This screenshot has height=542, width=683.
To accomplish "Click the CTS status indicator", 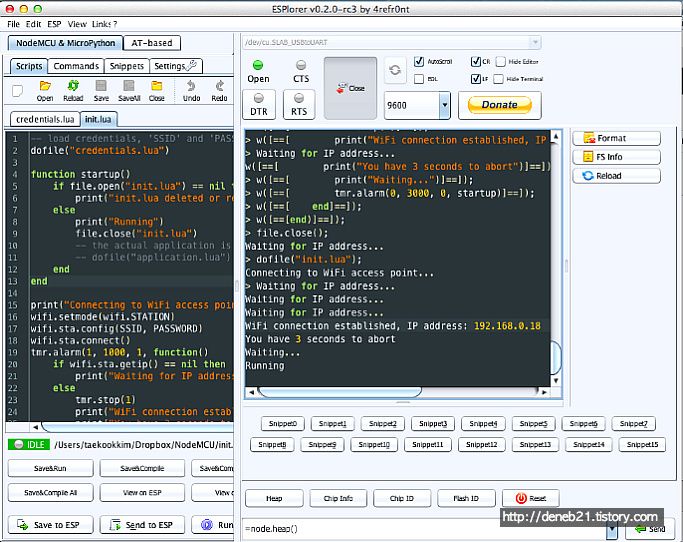I will coord(301,65).
